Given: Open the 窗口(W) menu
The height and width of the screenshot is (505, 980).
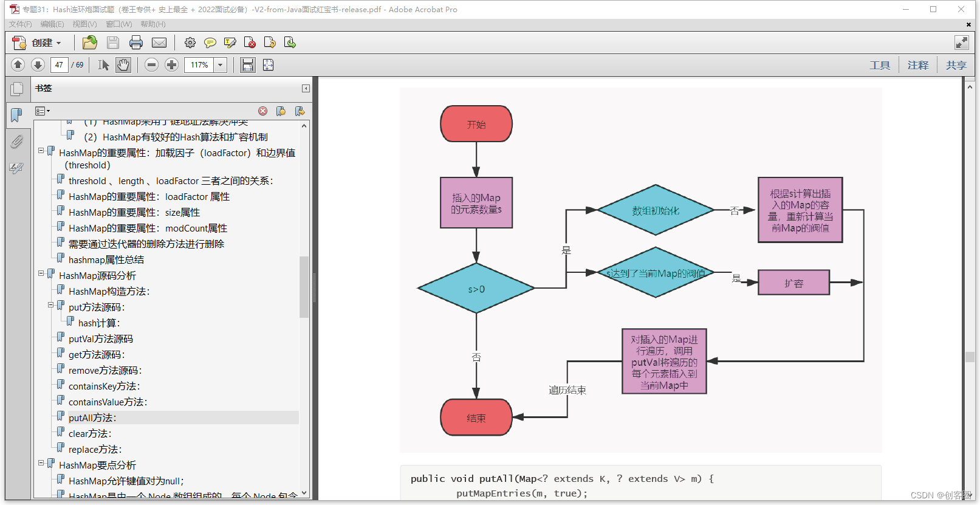Looking at the screenshot, I should coord(118,24).
